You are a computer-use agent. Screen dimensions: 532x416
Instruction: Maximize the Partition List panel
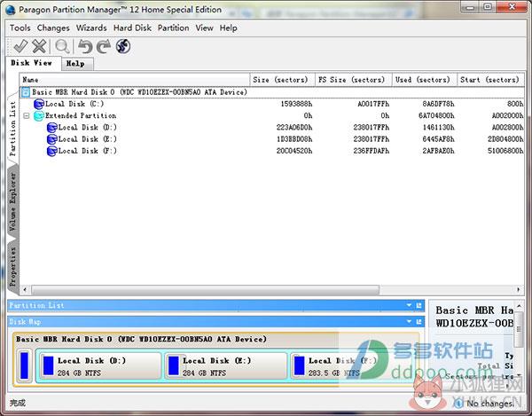point(419,305)
